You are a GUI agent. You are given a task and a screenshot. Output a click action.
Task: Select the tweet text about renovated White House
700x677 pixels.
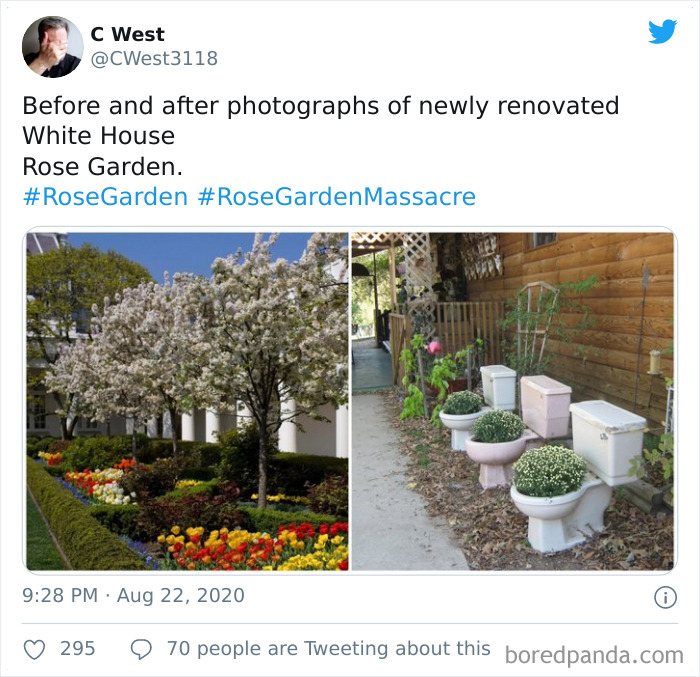point(321,136)
